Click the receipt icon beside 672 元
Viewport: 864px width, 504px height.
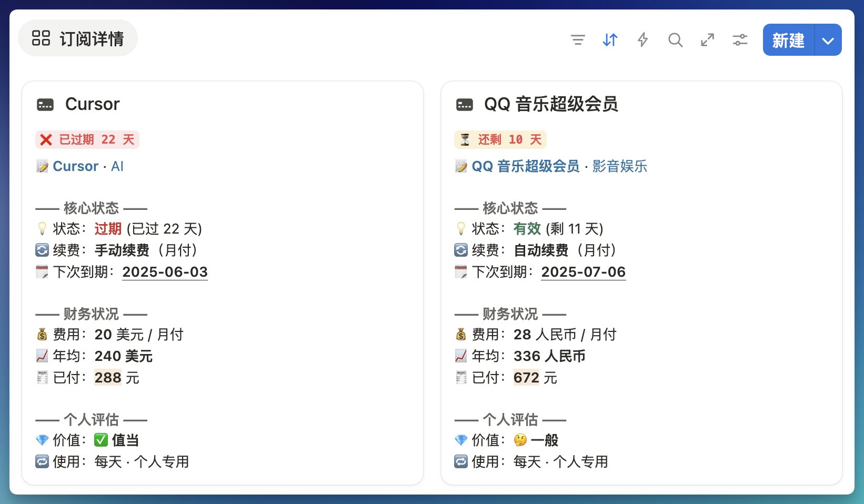(x=461, y=377)
